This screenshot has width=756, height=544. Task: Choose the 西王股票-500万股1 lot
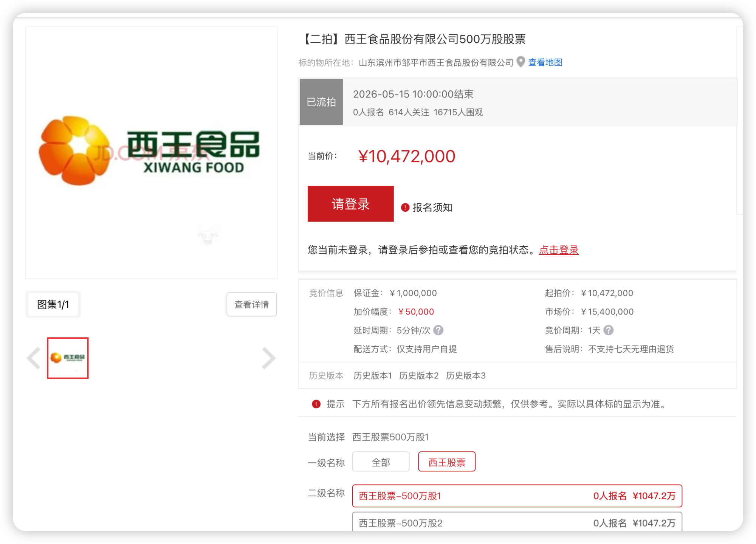coord(517,496)
